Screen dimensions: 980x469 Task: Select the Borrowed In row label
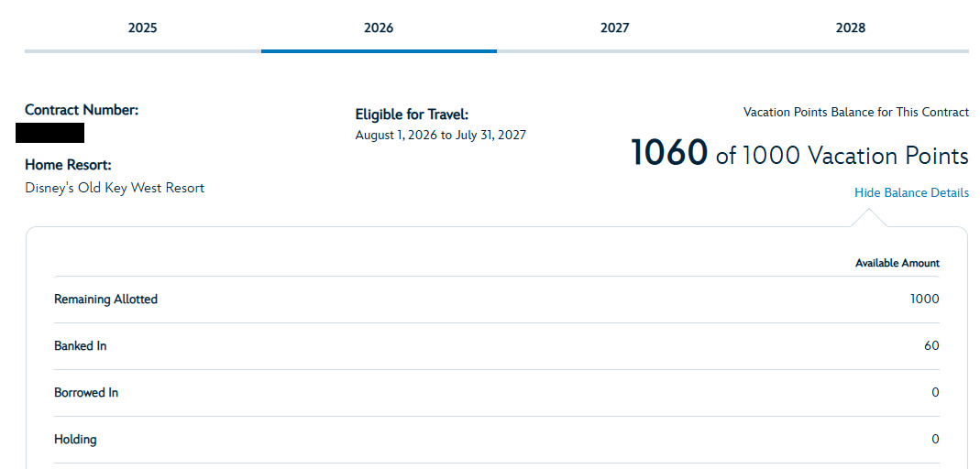click(86, 392)
